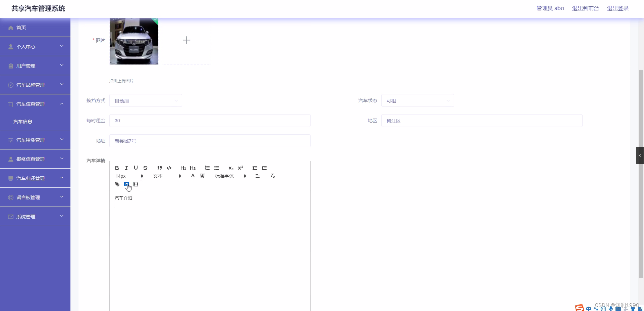
Task: Toggle an ordered numbered list
Action: coord(207,168)
